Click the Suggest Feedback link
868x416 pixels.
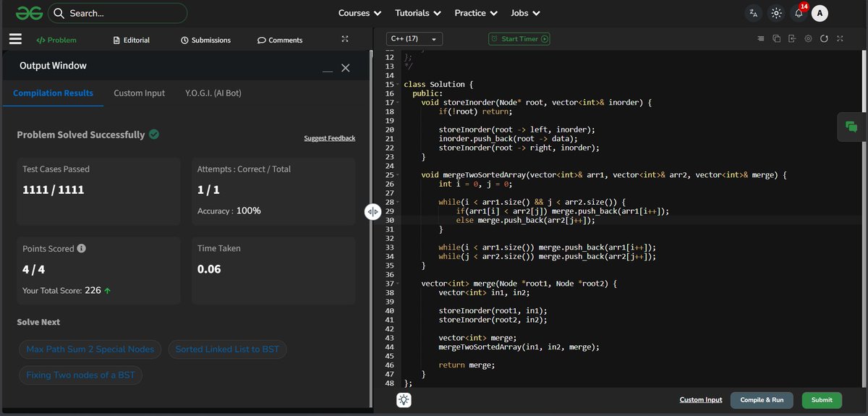coord(329,137)
